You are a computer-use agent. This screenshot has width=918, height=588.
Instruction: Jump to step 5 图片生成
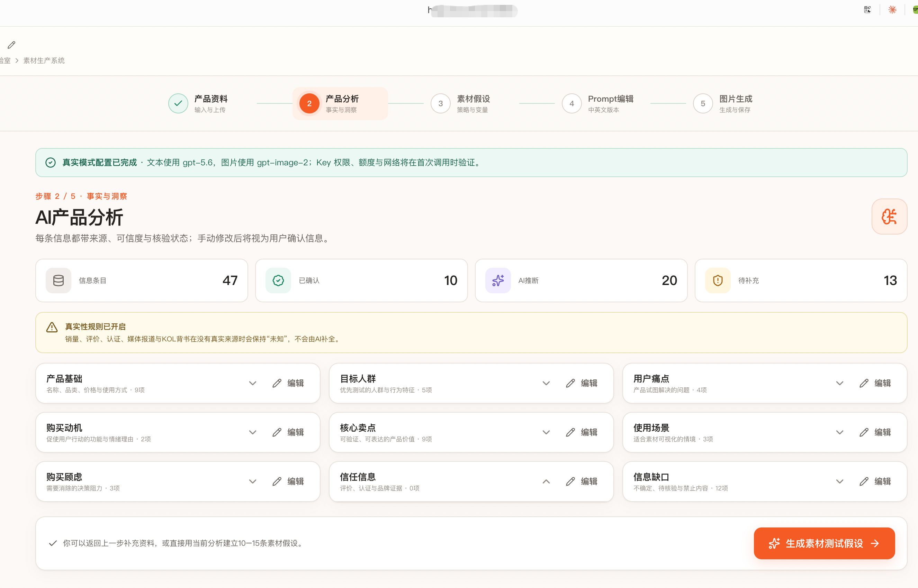[734, 103]
